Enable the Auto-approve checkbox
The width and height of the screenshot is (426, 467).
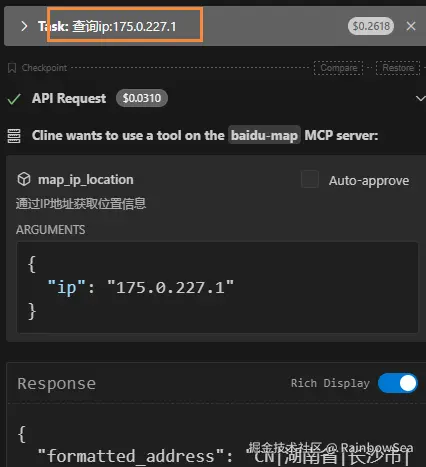310,179
